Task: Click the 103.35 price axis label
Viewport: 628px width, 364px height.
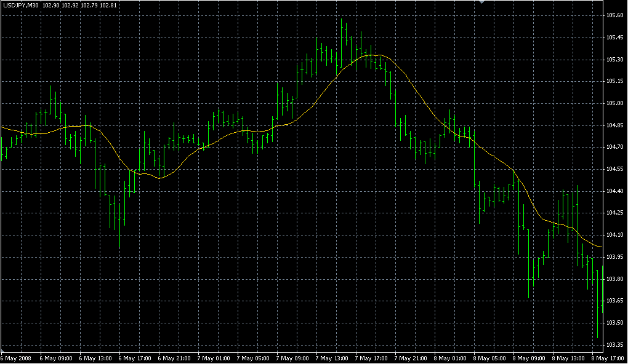Action: (614, 344)
